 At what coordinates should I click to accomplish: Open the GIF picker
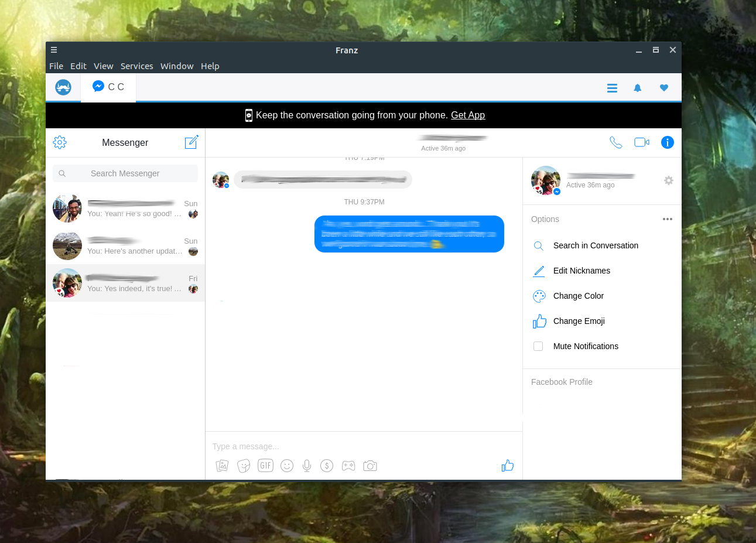[x=266, y=465]
